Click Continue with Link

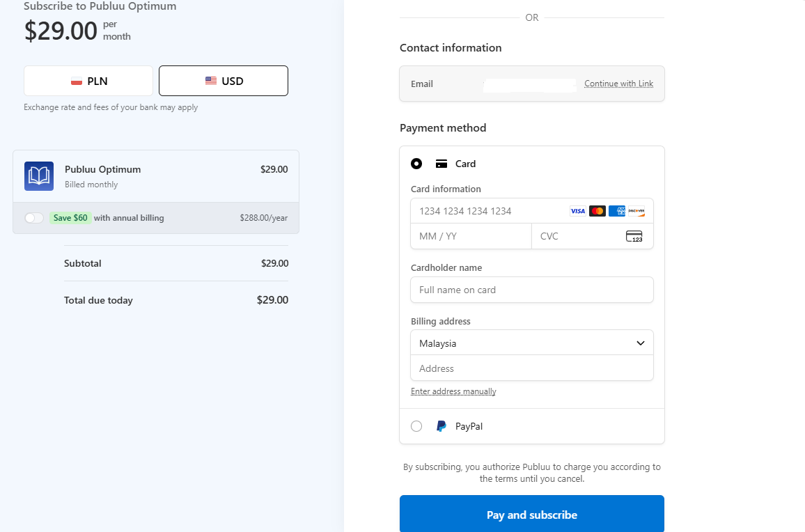coord(618,84)
